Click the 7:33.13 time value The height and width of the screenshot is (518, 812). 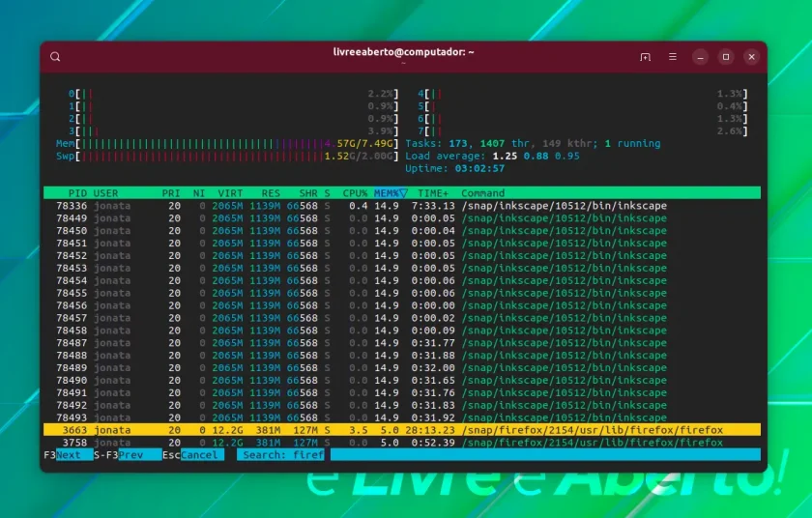point(433,206)
